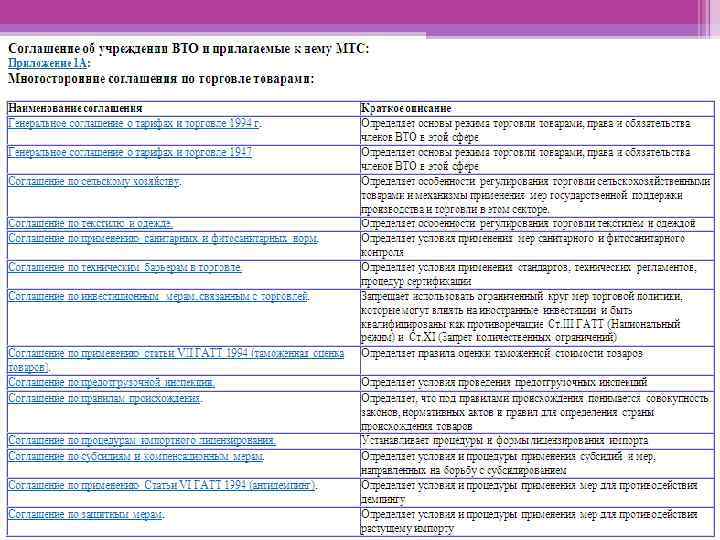This screenshot has width=720, height=540.
Task: Open the инвестиционным мерам agreement link
Action: (159, 297)
